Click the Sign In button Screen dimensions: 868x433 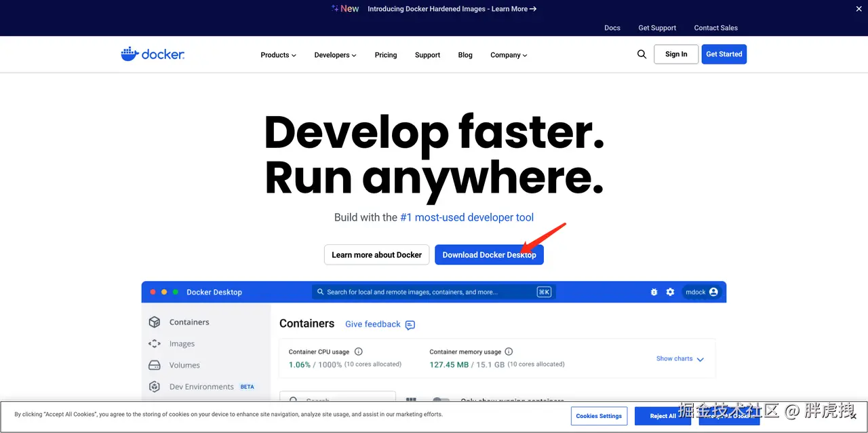pyautogui.click(x=676, y=54)
